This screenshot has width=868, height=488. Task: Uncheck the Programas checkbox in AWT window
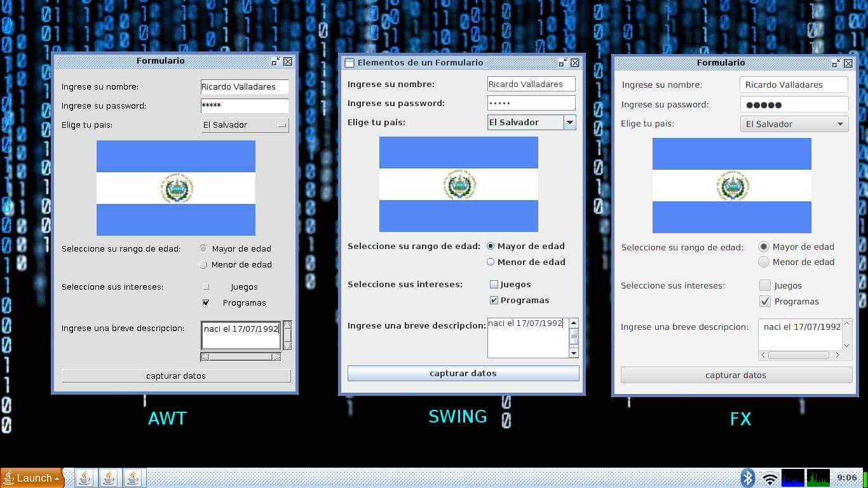pos(206,302)
